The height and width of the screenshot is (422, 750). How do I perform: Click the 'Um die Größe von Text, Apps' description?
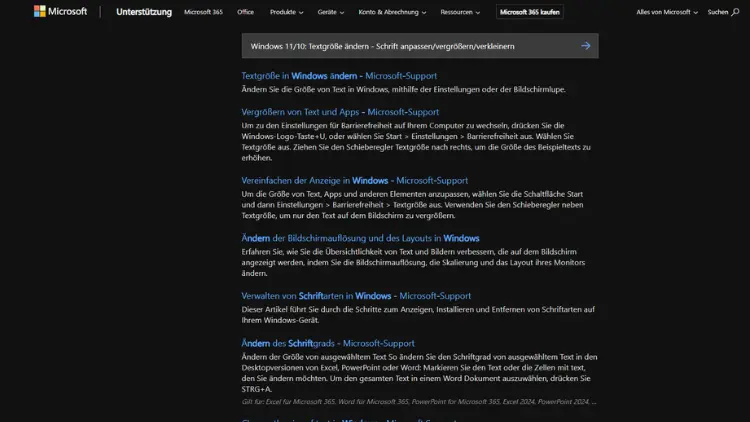[412, 205]
